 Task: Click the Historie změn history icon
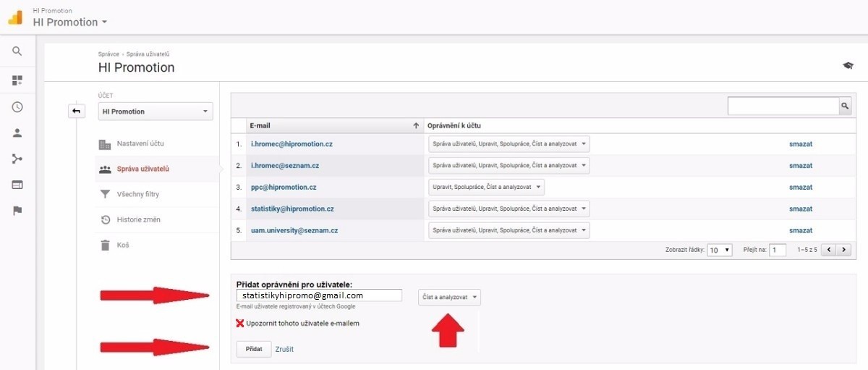point(105,219)
